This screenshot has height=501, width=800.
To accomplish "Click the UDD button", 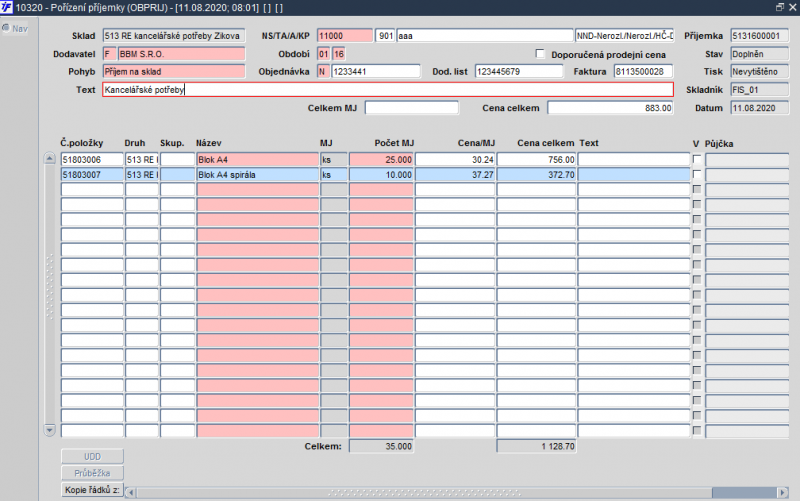I will pos(92,456).
